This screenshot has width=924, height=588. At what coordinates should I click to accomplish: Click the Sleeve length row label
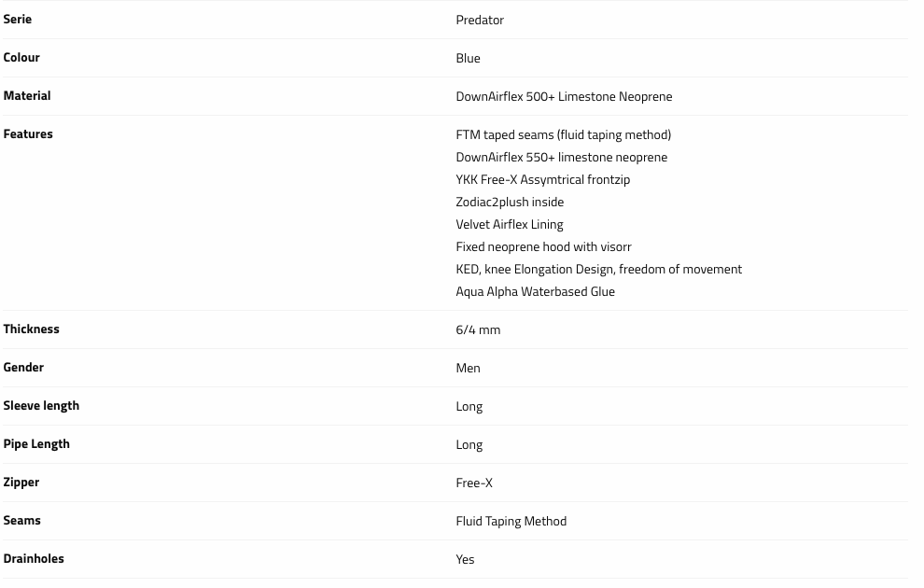pyautogui.click(x=41, y=405)
